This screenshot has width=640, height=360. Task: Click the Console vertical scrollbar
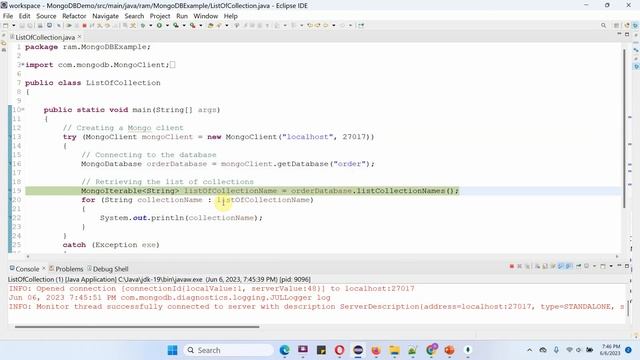click(628, 308)
